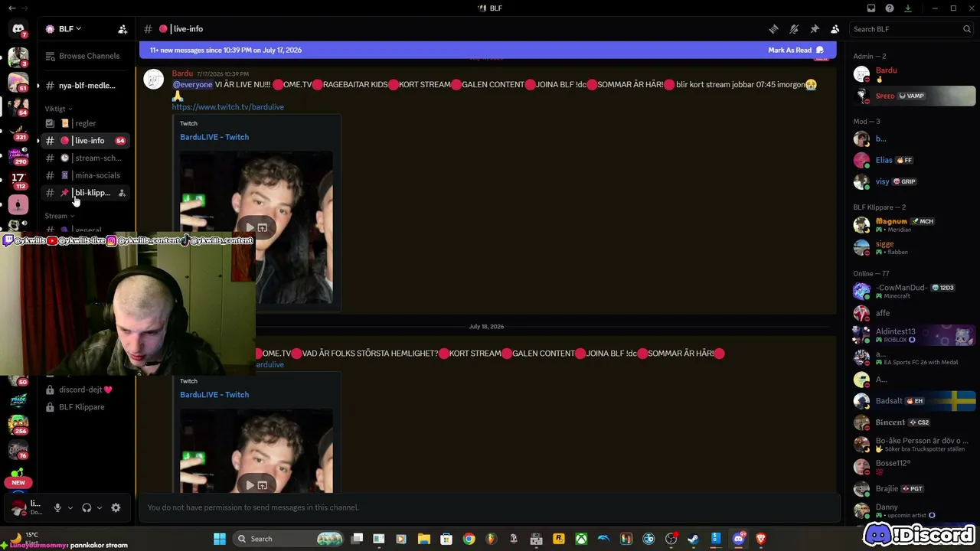Open the server with badge 331
The height and width of the screenshot is (551, 980).
[x=18, y=131]
